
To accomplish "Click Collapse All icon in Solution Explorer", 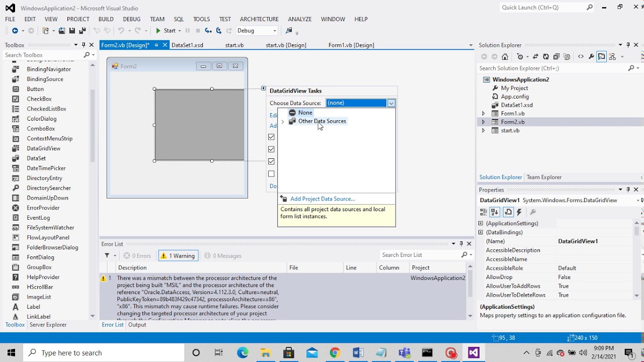I will [556, 57].
